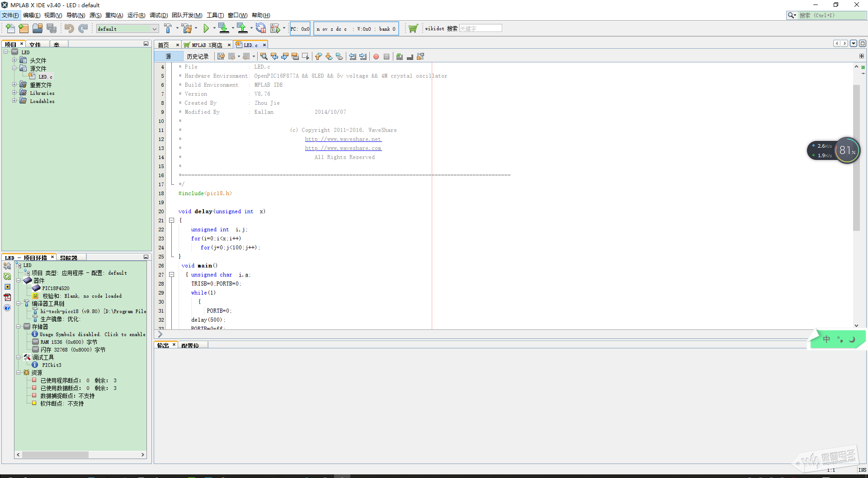Clean and build with hammer-broom icon
Image resolution: width=868 pixels, height=478 pixels.
click(187, 28)
